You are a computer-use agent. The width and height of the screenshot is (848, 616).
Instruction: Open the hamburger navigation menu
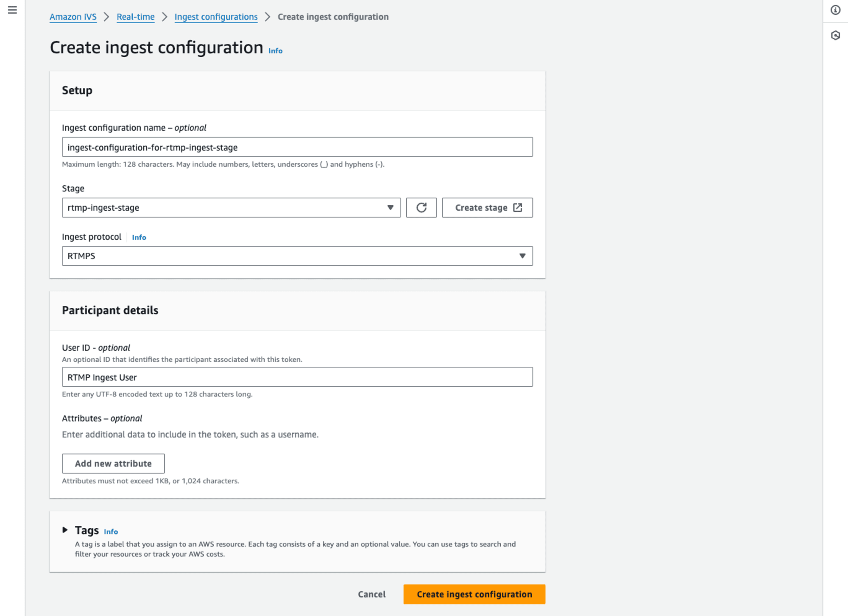pyautogui.click(x=12, y=10)
